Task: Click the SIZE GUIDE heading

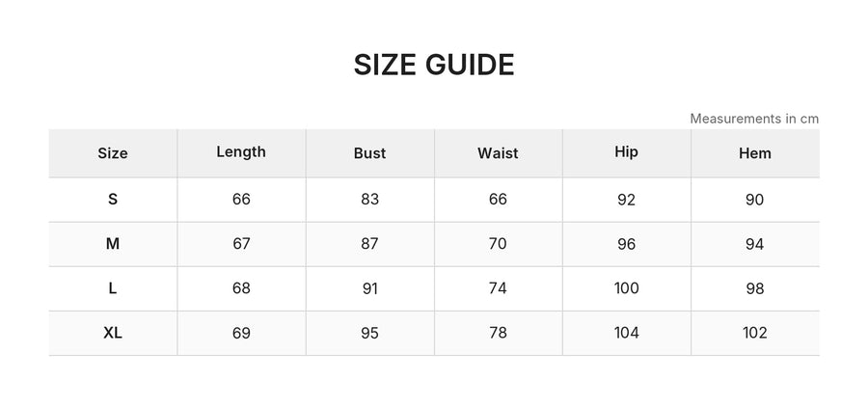Action: click(434, 65)
